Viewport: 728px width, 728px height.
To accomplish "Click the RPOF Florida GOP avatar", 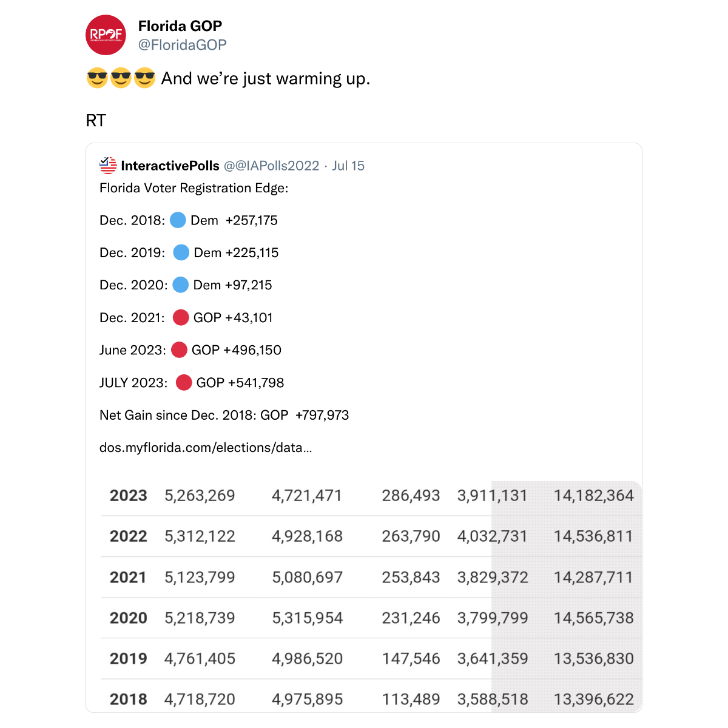I will coord(106,35).
